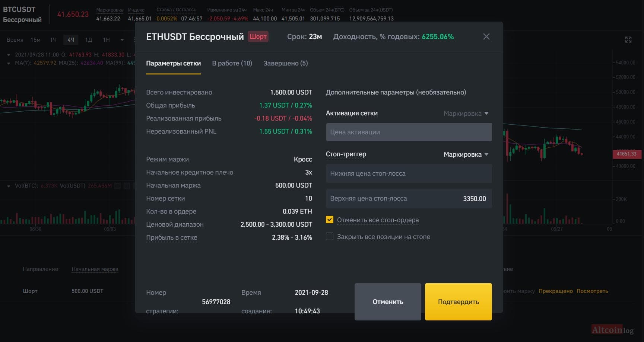The image size is (644, 342).
Task: Open the 'Завершено (5)' tab
Action: click(x=286, y=63)
